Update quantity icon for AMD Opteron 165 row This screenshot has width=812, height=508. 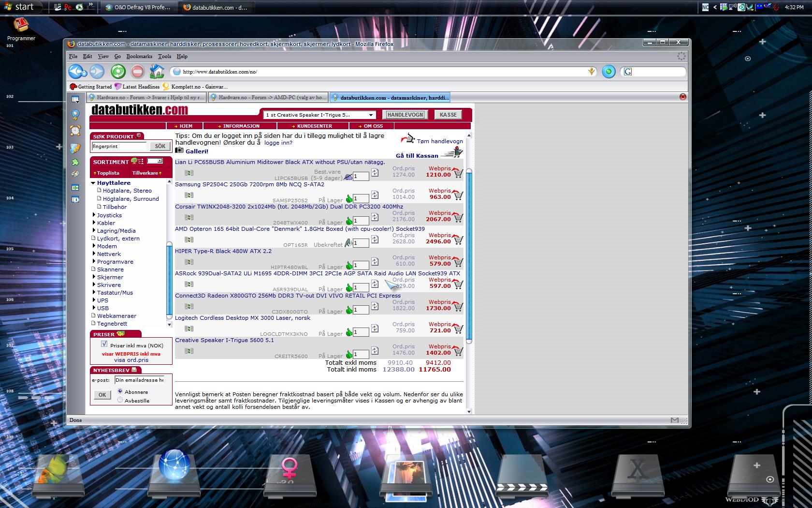point(375,239)
